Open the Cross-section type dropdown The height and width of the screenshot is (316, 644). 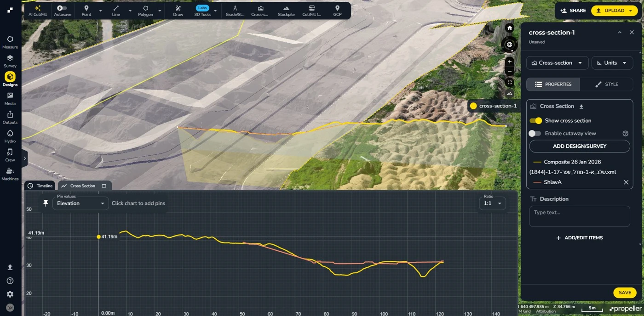click(557, 63)
